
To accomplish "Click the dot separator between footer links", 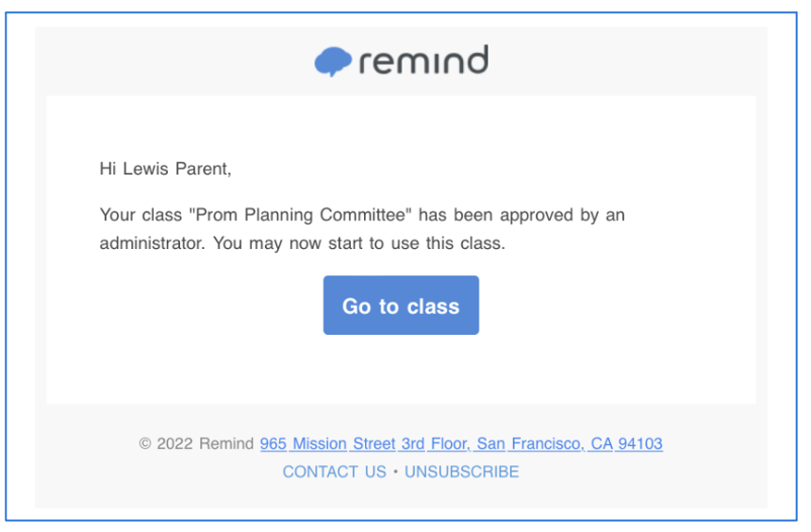I will pyautogui.click(x=395, y=472).
